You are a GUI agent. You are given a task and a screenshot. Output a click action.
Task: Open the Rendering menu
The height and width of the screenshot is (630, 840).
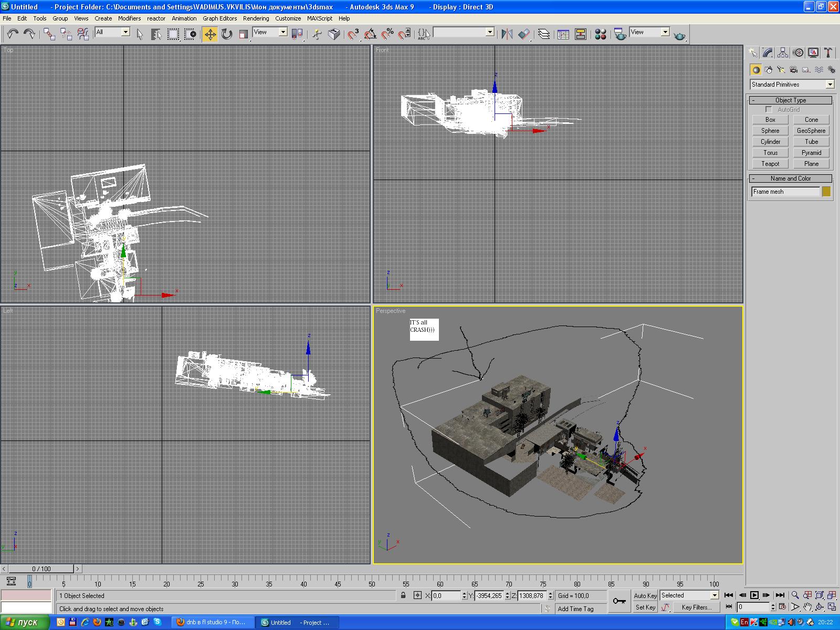256,18
